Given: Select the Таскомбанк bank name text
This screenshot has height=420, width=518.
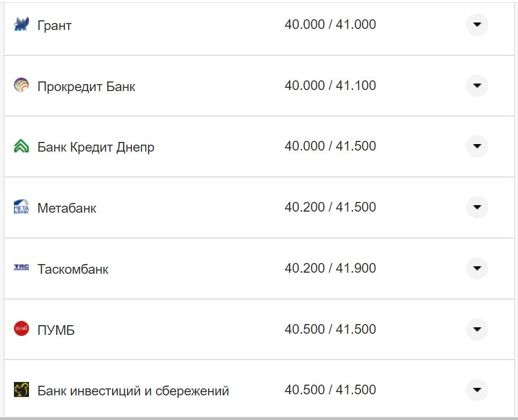Looking at the screenshot, I should tap(75, 268).
